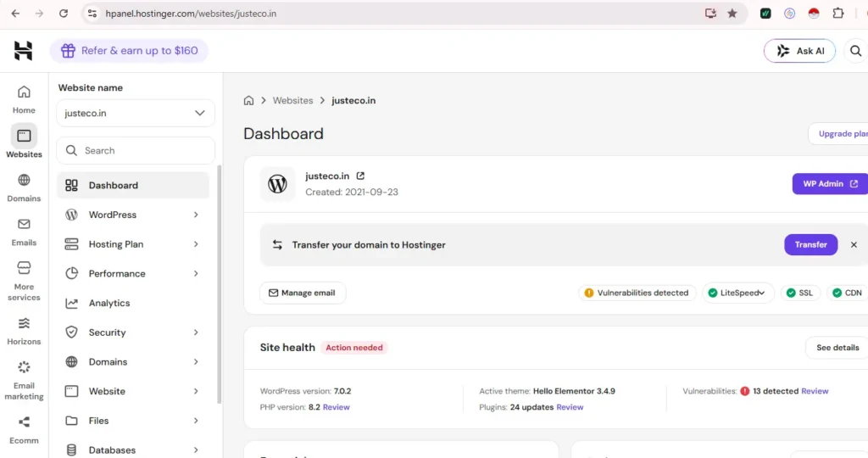Image resolution: width=868 pixels, height=458 pixels.
Task: Focus the sidebar Search field
Action: (x=136, y=151)
